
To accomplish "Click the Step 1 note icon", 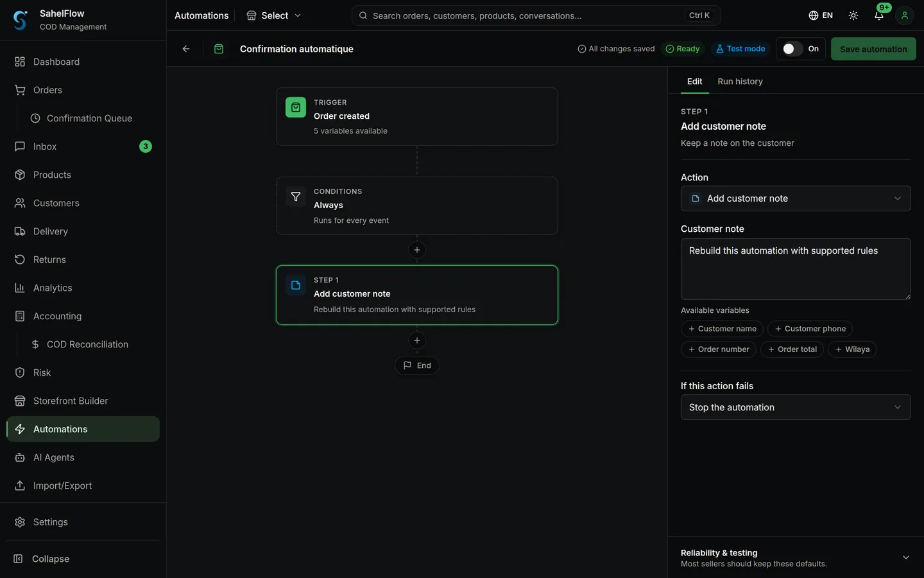I will (x=296, y=285).
